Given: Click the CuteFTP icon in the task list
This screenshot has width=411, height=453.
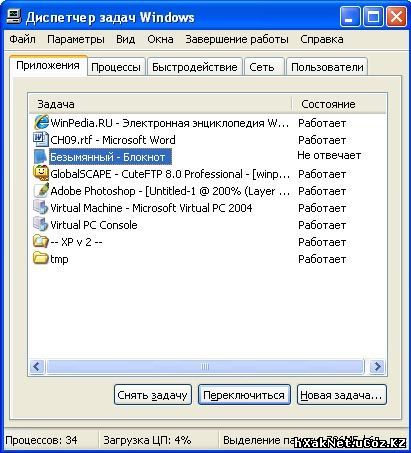Looking at the screenshot, I should tap(41, 173).
